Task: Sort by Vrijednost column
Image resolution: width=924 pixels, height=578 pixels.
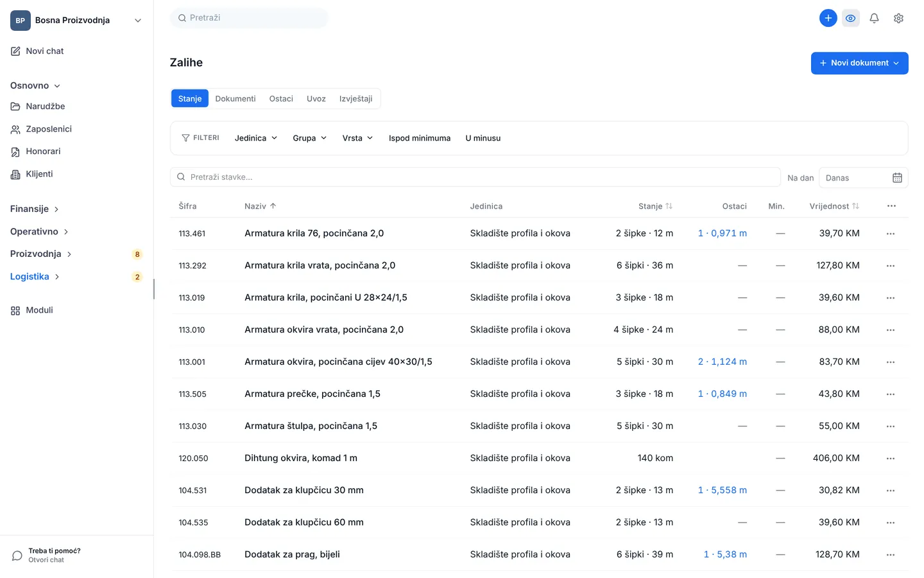Action: pos(834,206)
